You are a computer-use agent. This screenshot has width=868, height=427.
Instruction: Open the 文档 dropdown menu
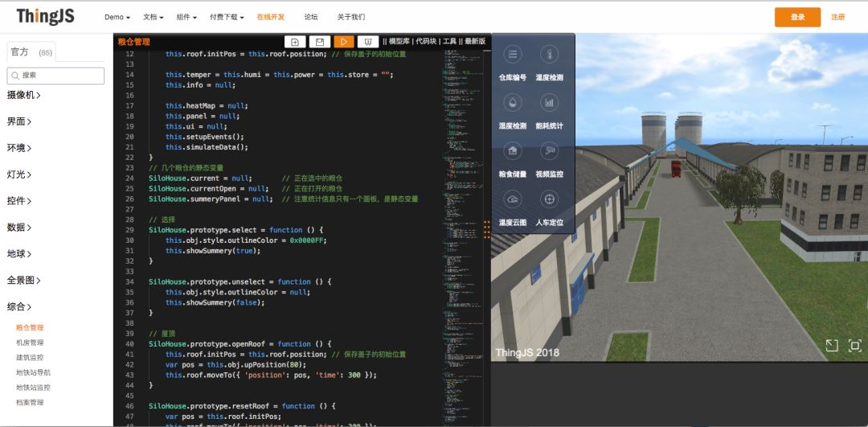point(154,17)
